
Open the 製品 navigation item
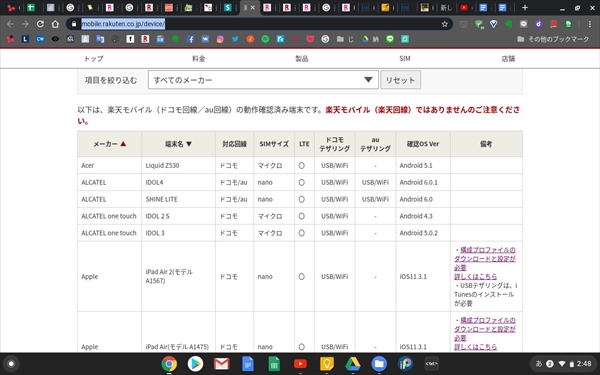click(302, 59)
